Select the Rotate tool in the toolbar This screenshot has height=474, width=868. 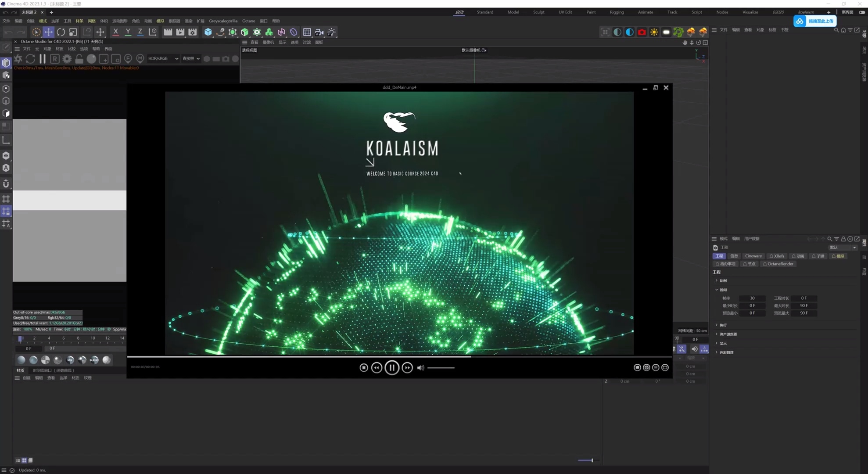61,32
